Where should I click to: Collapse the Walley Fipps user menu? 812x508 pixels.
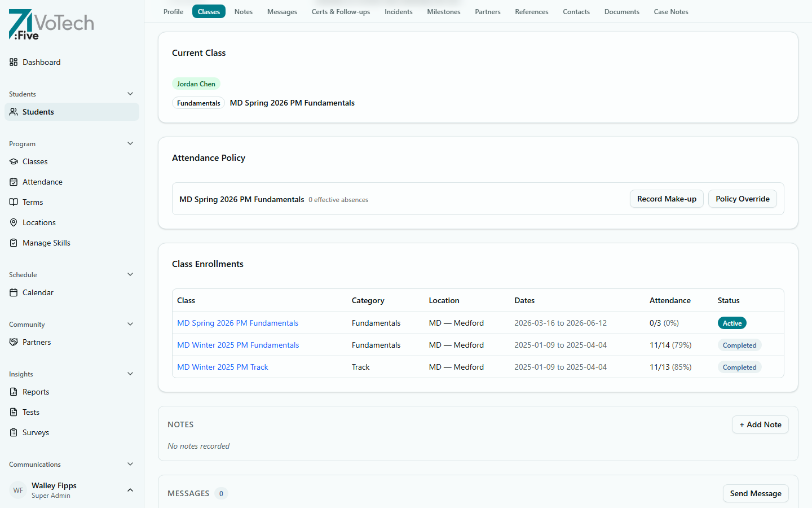130,490
